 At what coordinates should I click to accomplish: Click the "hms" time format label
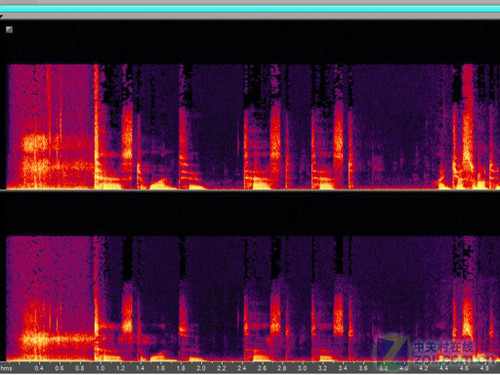(x=6, y=368)
